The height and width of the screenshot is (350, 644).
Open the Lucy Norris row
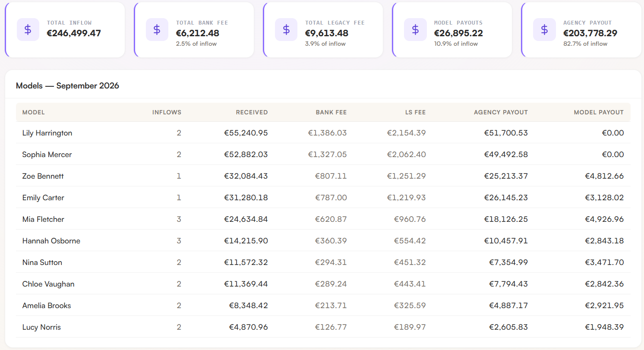(323, 327)
